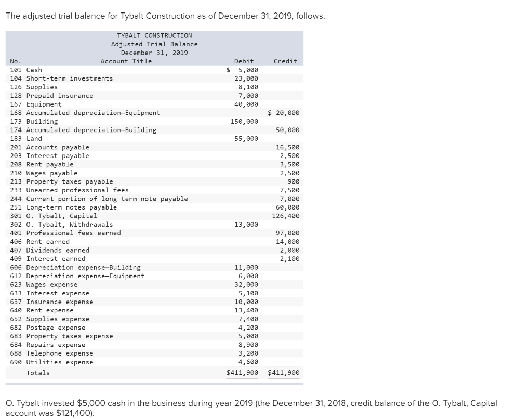Select the Building account row

pos(40,121)
